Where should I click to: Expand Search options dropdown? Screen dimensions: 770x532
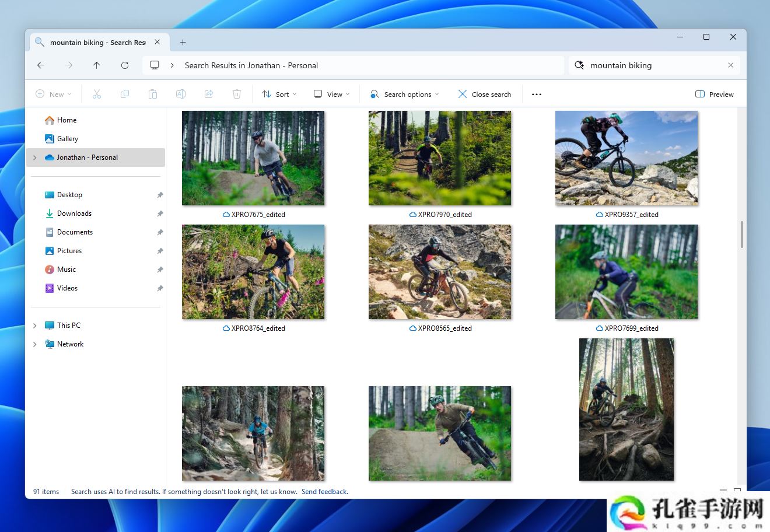click(404, 93)
